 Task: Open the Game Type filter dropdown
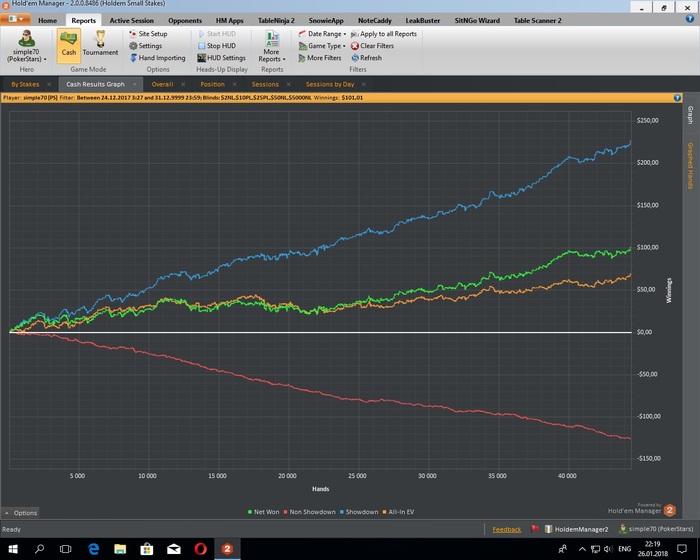[x=322, y=46]
